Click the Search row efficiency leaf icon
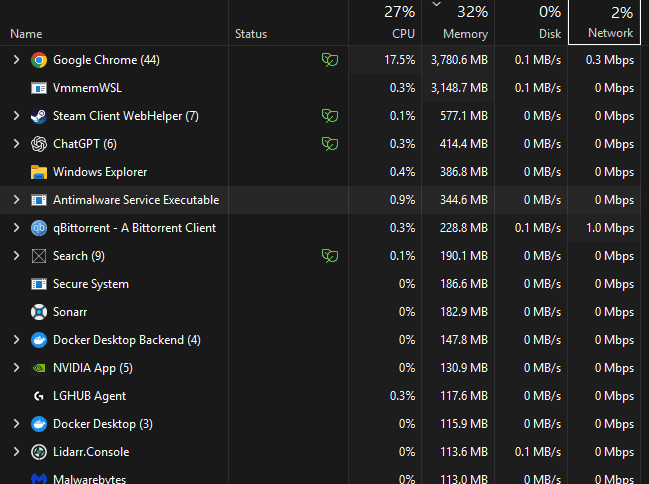This screenshot has width=649, height=484. pos(328,256)
